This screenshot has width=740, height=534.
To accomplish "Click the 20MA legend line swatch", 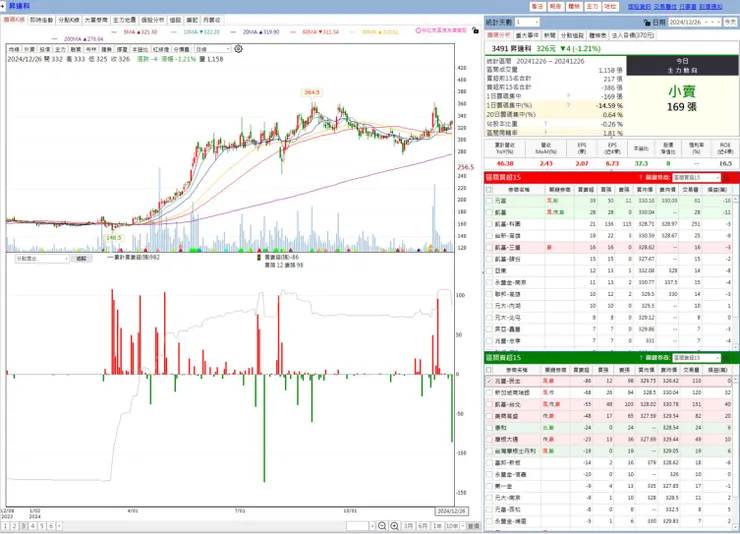I will click(x=234, y=32).
